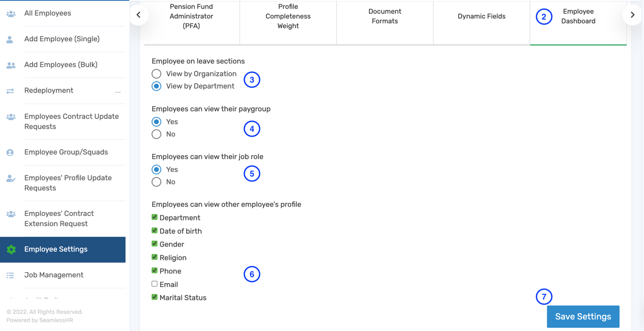644x331 pixels.
Task: Select the Redeployment transfer arrows icon
Action: pos(11,90)
